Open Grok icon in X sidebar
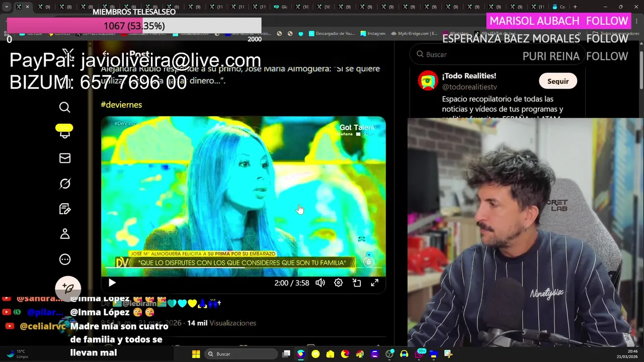The width and height of the screenshot is (644, 362). coord(64,184)
